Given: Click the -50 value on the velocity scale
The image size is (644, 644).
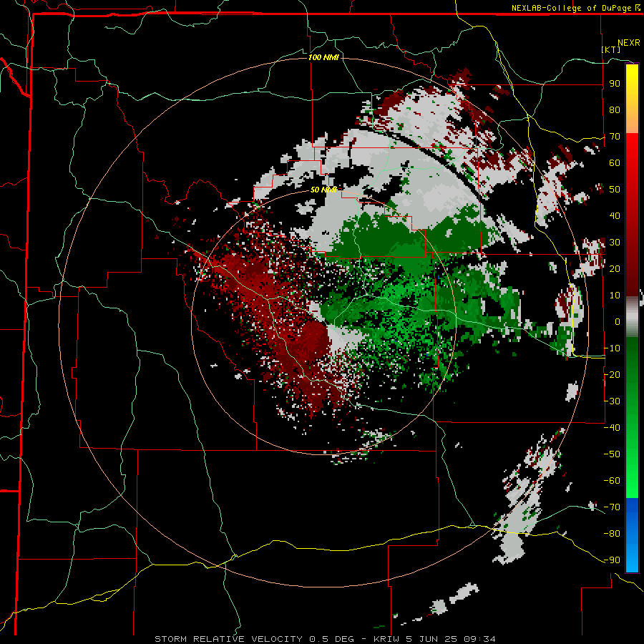Looking at the screenshot, I should click(x=612, y=454).
